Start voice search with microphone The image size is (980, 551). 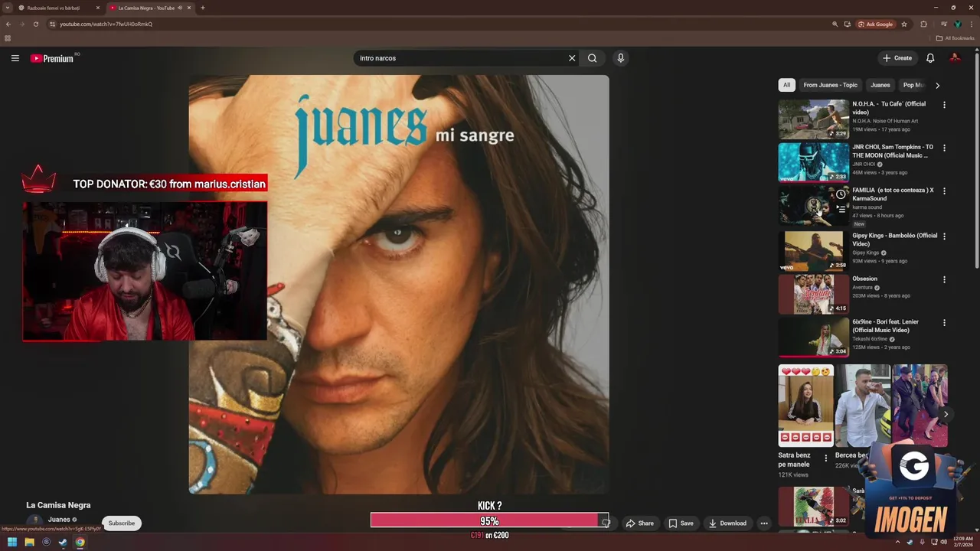pyautogui.click(x=620, y=58)
